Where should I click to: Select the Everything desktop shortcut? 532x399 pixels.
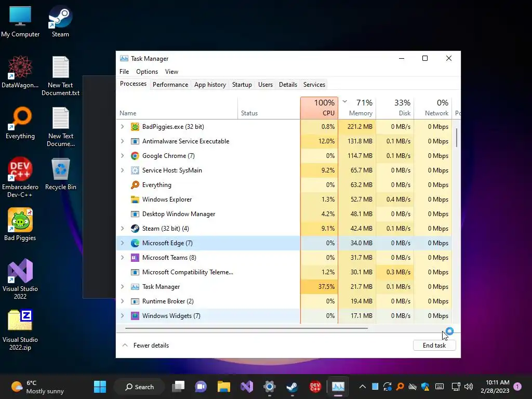pyautogui.click(x=20, y=123)
